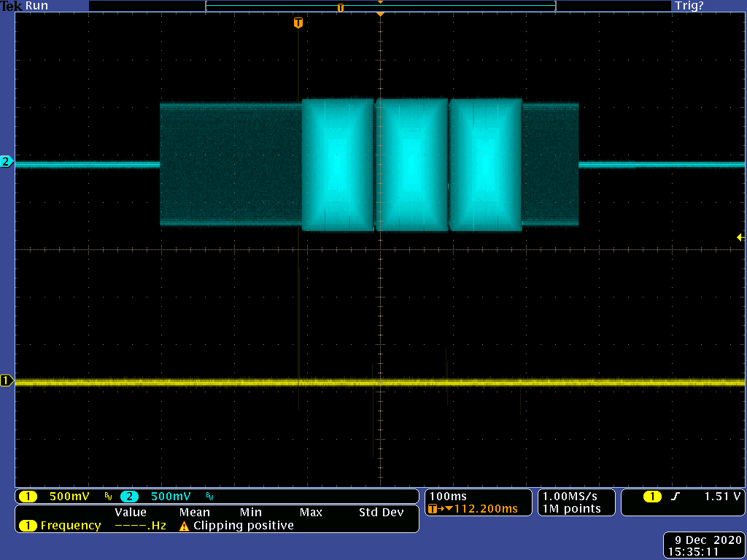Click the 1.51 V trigger level value

(722, 497)
